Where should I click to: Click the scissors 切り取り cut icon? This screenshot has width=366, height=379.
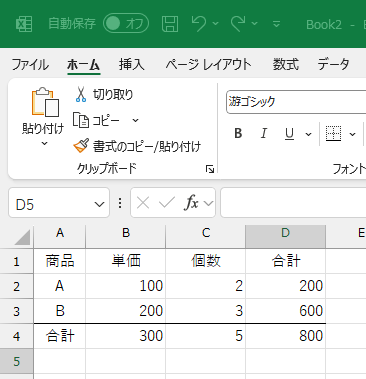(81, 94)
